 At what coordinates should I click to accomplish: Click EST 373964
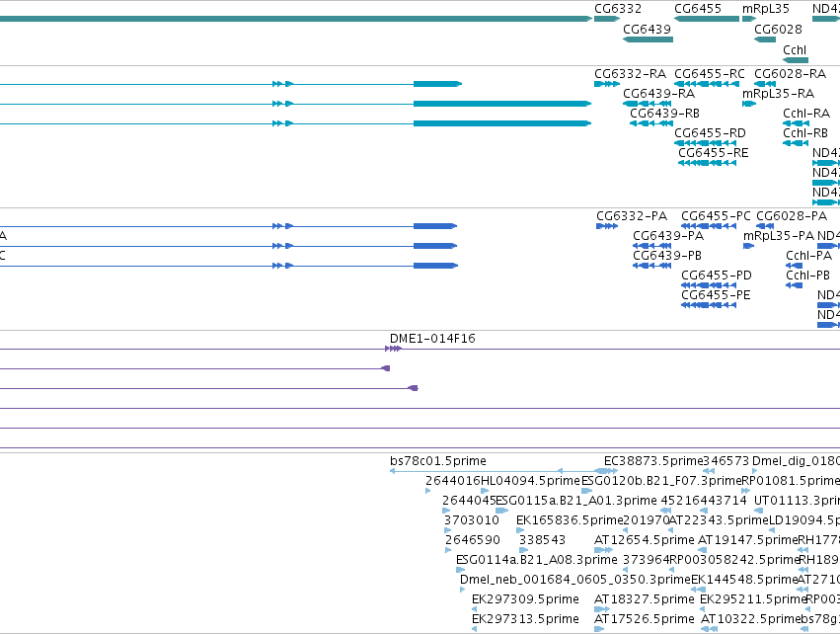(647, 560)
